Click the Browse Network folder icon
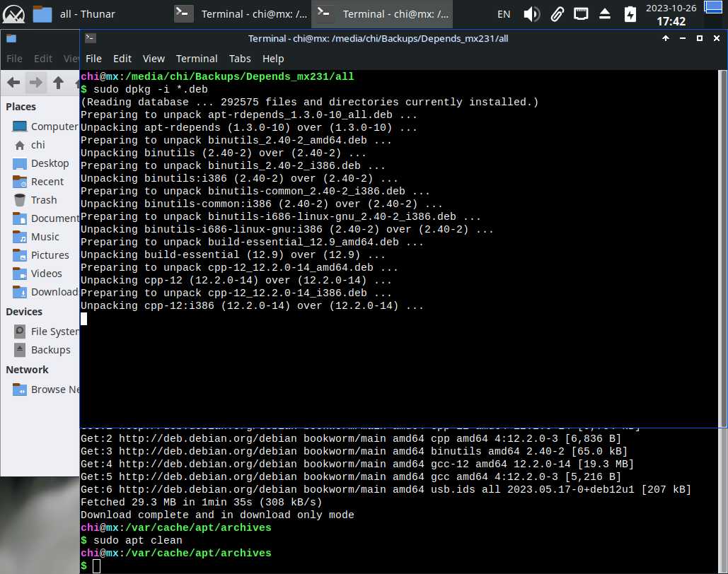 pyautogui.click(x=20, y=389)
